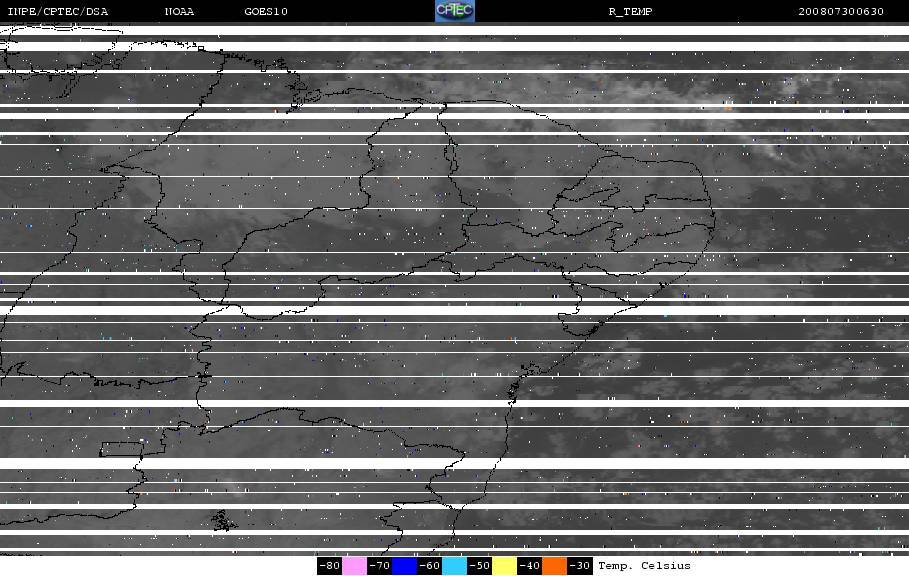This screenshot has width=909, height=576.
Task: Click the -30 temperature label
Action: pyautogui.click(x=579, y=566)
